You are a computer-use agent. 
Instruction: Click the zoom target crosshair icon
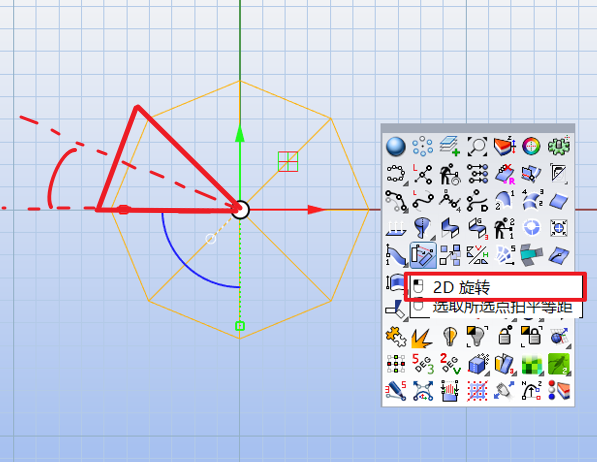click(x=559, y=228)
